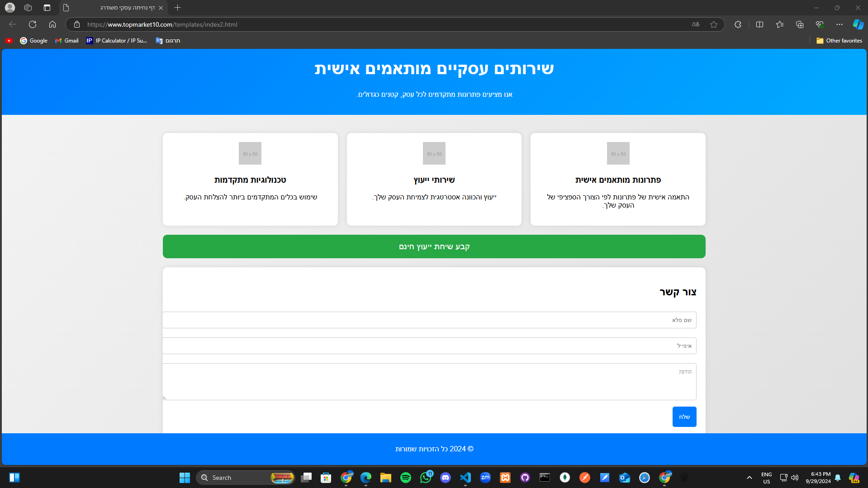
Task: Click placeholder image in שירותי ייעוץ card
Action: [434, 153]
